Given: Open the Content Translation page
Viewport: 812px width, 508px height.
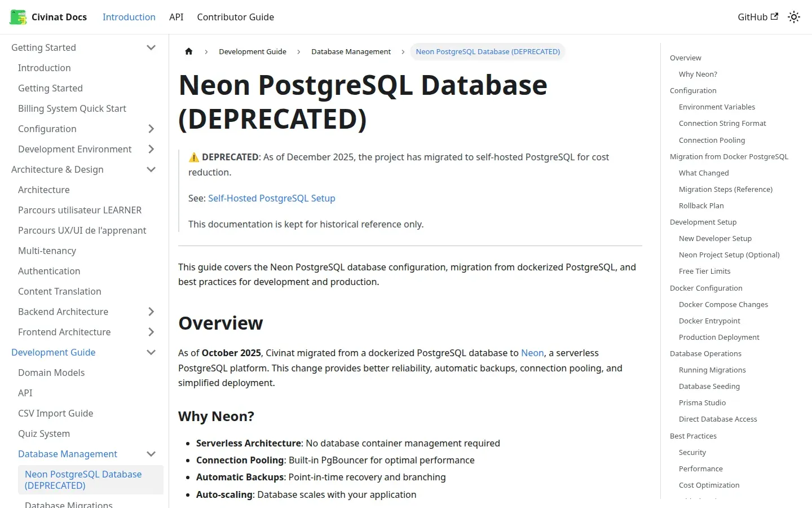Looking at the screenshot, I should coord(60,291).
